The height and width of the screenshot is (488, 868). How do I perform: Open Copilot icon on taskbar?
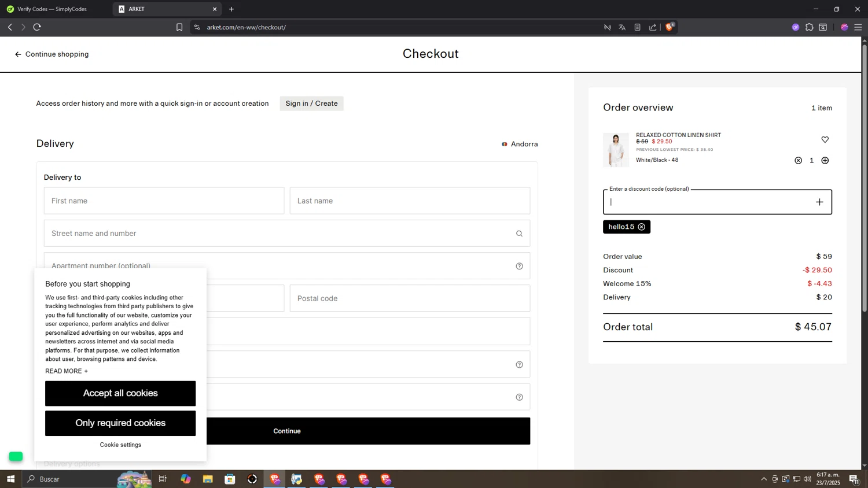tap(185, 479)
